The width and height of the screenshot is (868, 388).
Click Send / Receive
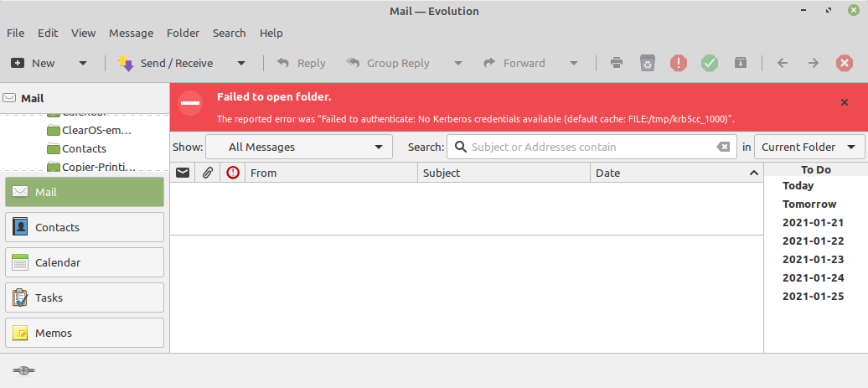(x=166, y=63)
